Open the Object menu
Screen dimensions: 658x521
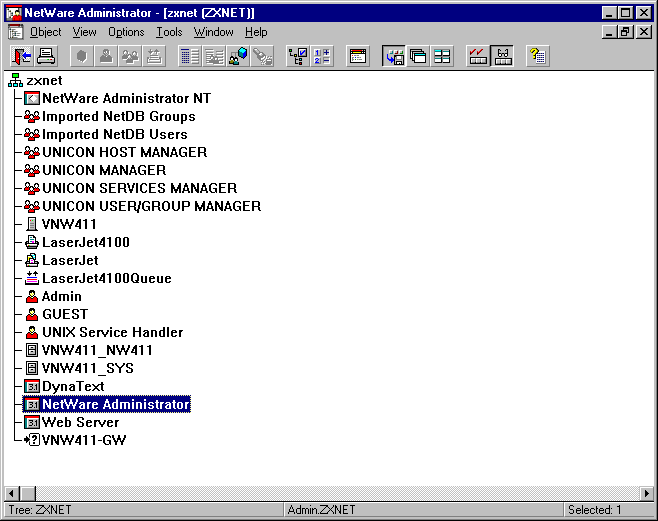tap(45, 32)
